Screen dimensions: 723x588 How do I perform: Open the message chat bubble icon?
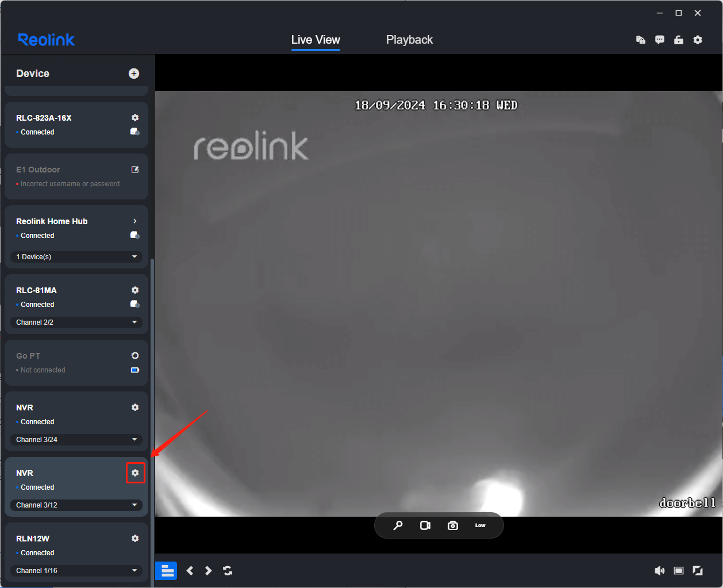click(660, 40)
